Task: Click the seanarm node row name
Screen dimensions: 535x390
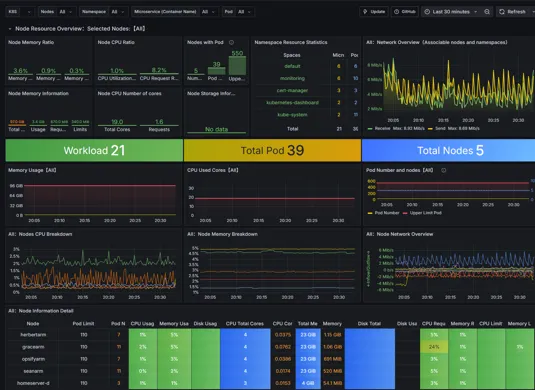Action: tap(33, 371)
